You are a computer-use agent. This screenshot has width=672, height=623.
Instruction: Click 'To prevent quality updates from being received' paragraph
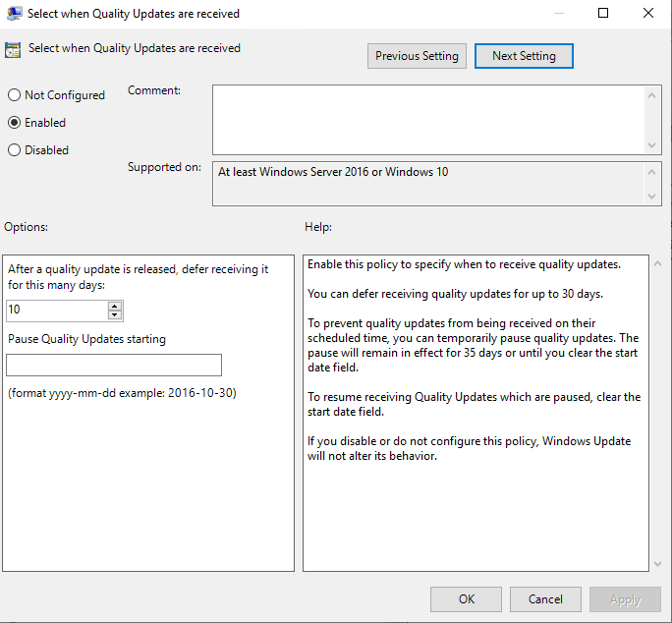pos(474,345)
